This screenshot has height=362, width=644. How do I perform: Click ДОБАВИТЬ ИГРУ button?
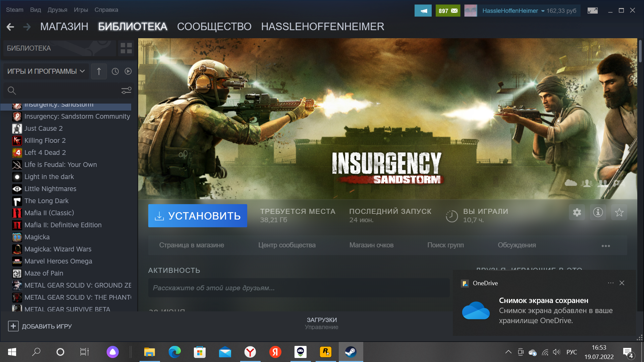40,326
